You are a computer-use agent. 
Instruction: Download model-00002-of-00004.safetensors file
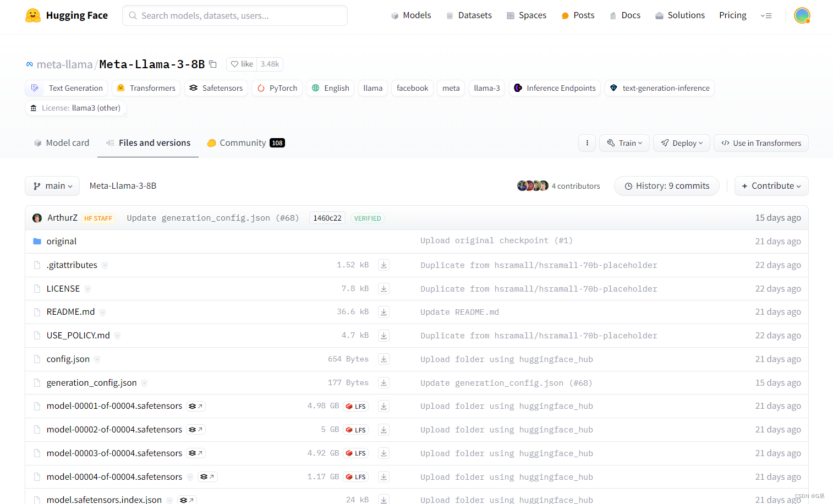pos(384,430)
